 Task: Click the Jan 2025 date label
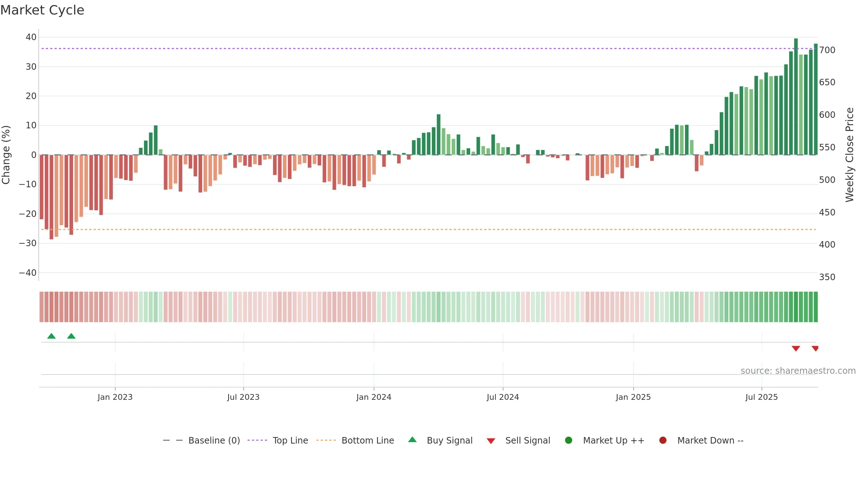pos(633,397)
